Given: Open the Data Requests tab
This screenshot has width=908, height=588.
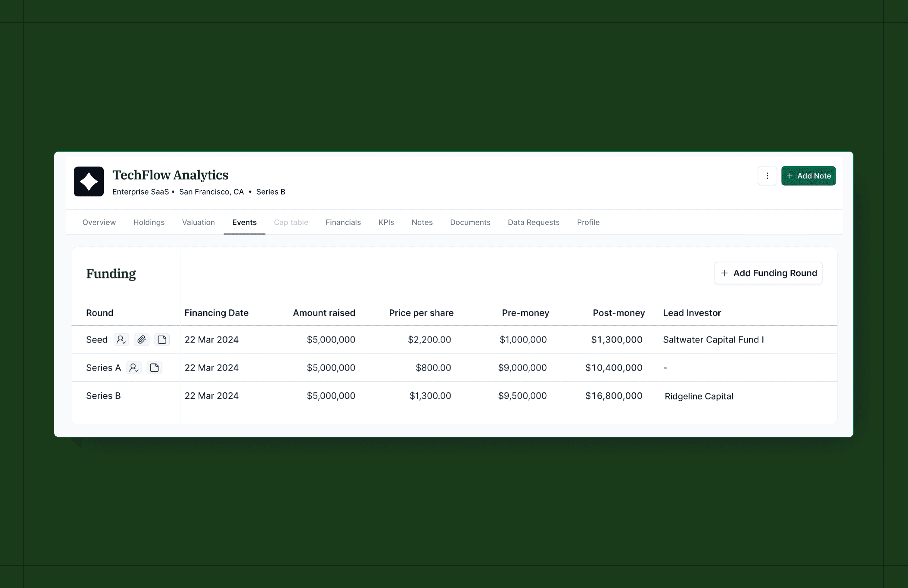Looking at the screenshot, I should point(533,222).
